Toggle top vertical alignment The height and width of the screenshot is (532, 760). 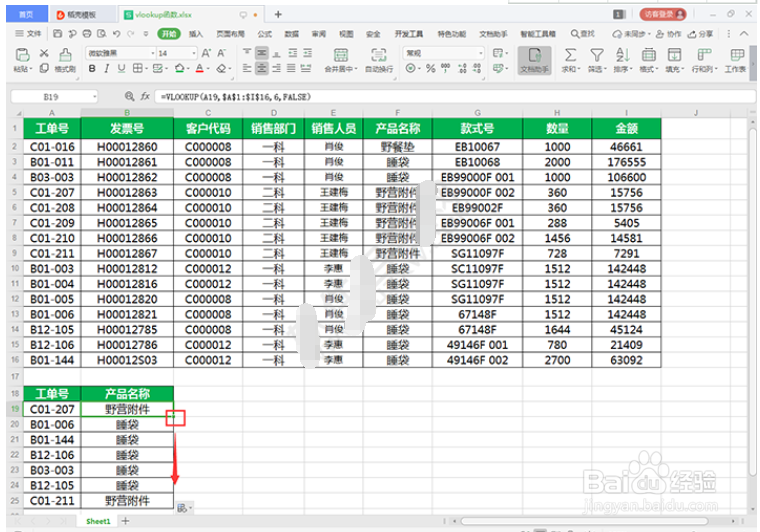247,53
